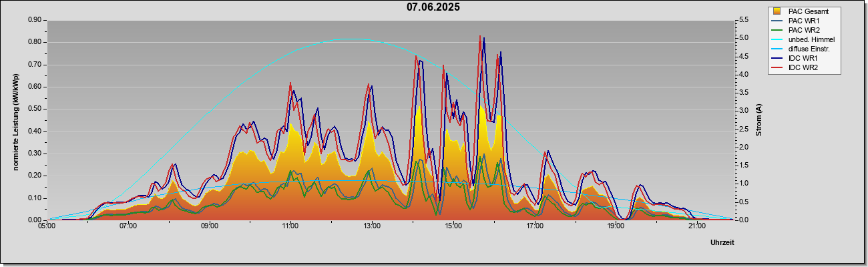
Task: Click the 09:00 time axis label
Action: tap(209, 226)
